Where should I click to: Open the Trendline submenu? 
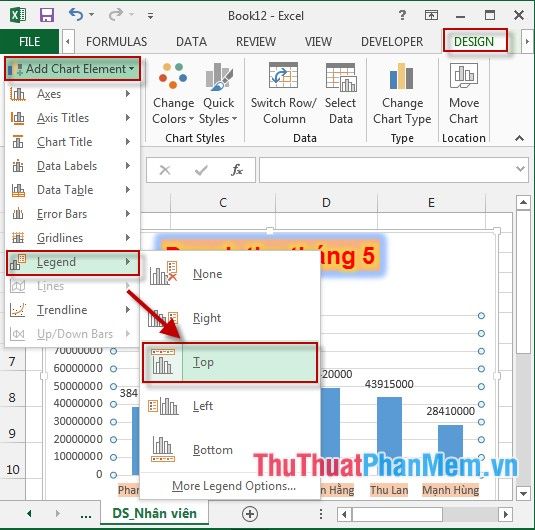(x=72, y=310)
